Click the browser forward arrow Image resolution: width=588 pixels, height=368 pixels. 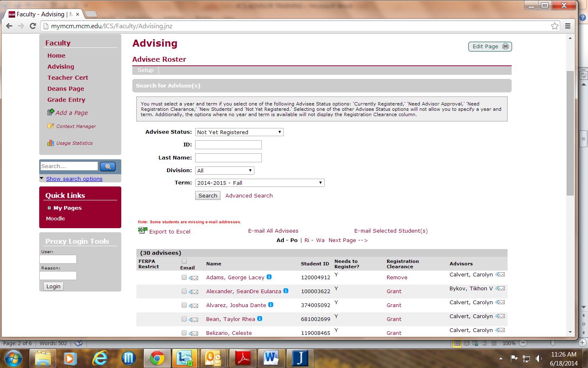coord(21,26)
